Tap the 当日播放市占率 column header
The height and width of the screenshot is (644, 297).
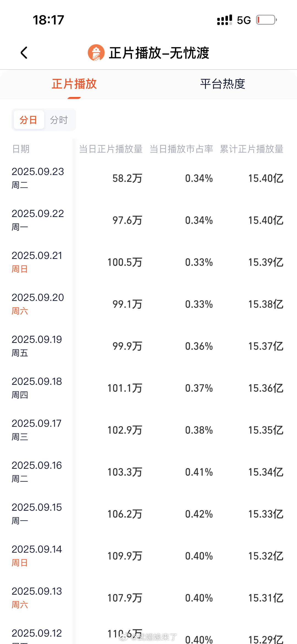point(181,149)
